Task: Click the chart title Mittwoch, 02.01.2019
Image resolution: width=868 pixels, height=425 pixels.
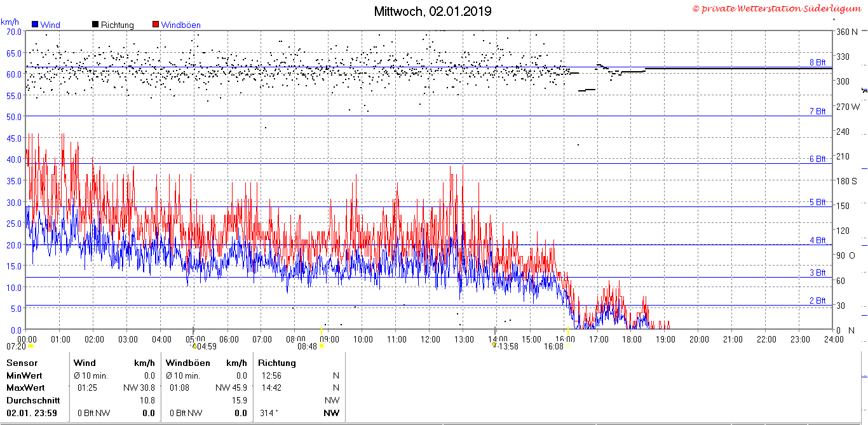Action: (x=433, y=11)
